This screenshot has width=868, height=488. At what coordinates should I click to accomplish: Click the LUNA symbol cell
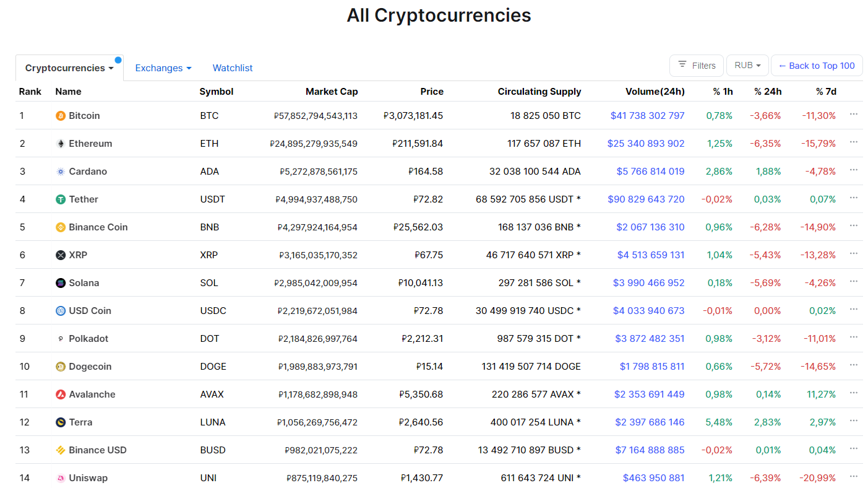point(213,422)
